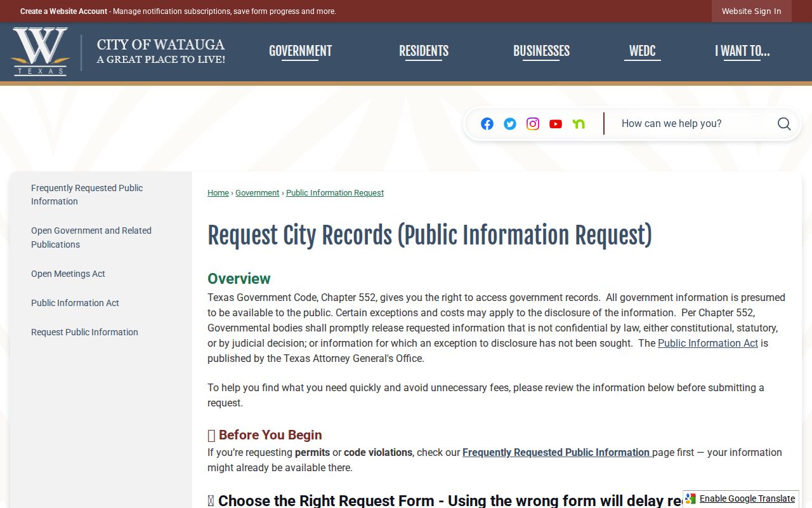Screen dimensions: 812x508
Task: Click the Public Information Request breadcrumb
Action: (x=335, y=193)
